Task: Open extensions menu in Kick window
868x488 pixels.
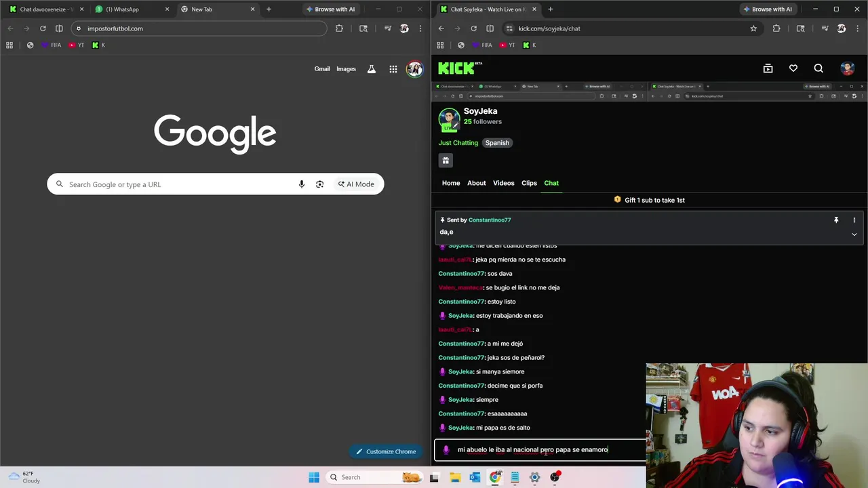Action: pos(776,28)
